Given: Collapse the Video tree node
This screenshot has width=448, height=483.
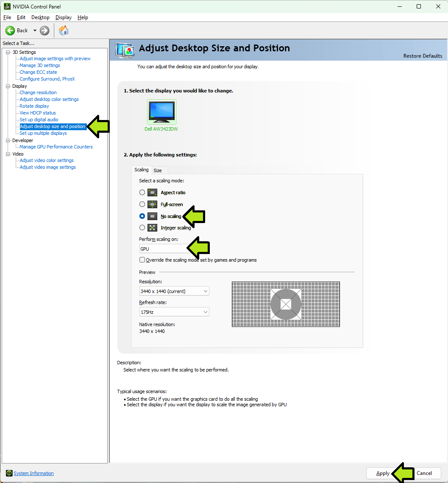Looking at the screenshot, I should 8,154.
